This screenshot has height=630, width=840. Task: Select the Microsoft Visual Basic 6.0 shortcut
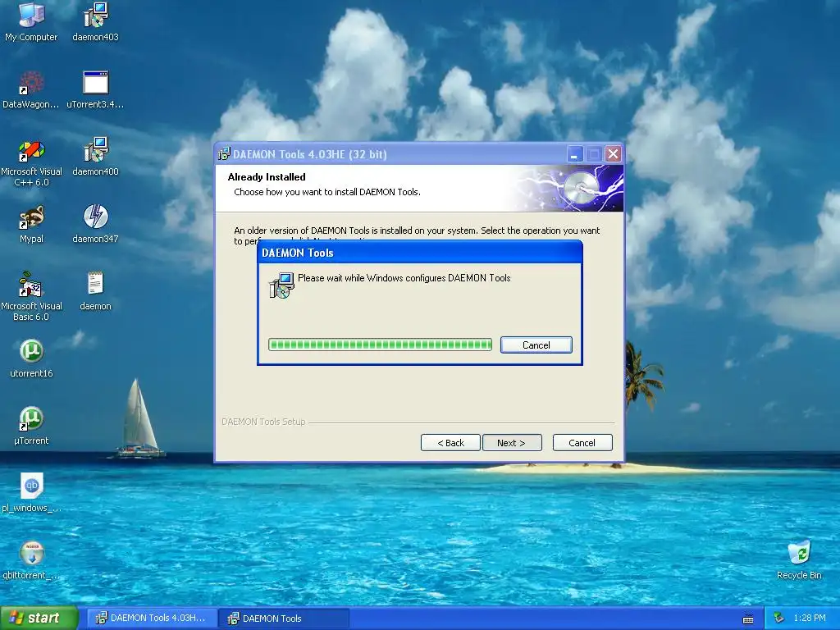pyautogui.click(x=31, y=296)
